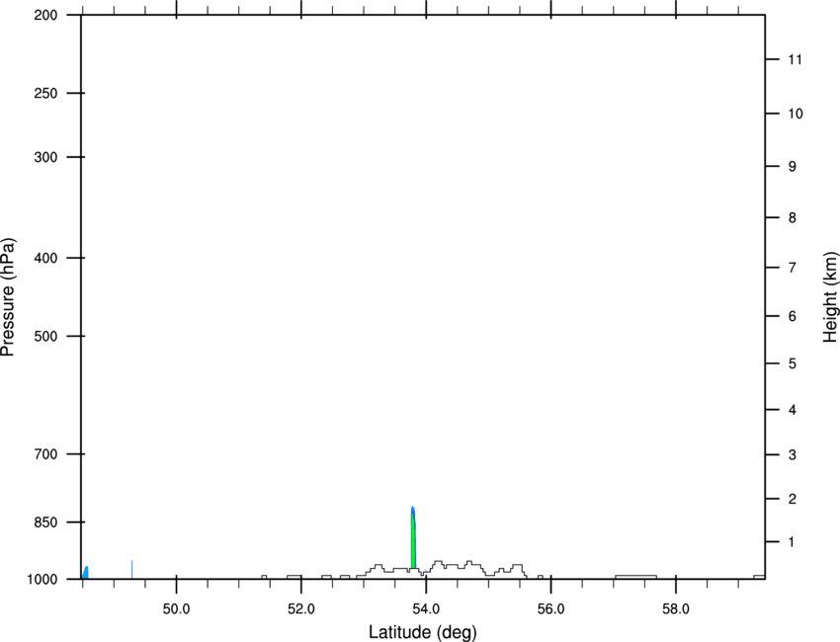Click the 7 km height label
The image size is (840, 642).
[x=793, y=268]
